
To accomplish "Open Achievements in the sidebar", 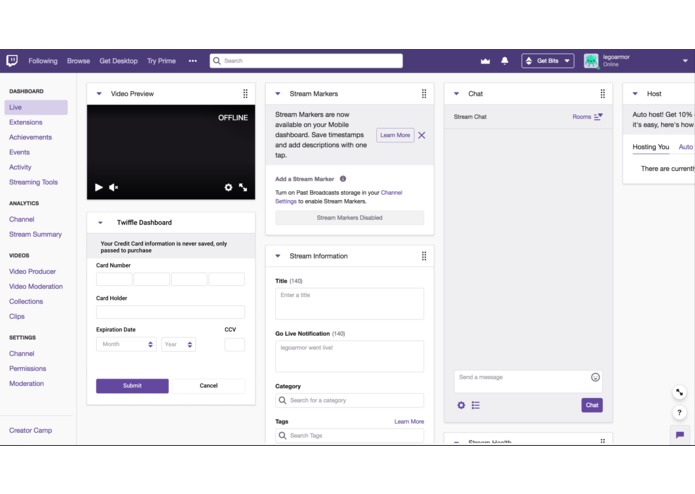I will point(31,137).
